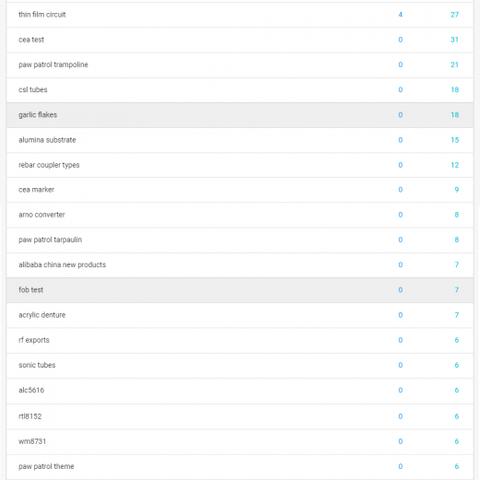
Task: Click the 4 value for thin film circuit
Action: (x=400, y=15)
